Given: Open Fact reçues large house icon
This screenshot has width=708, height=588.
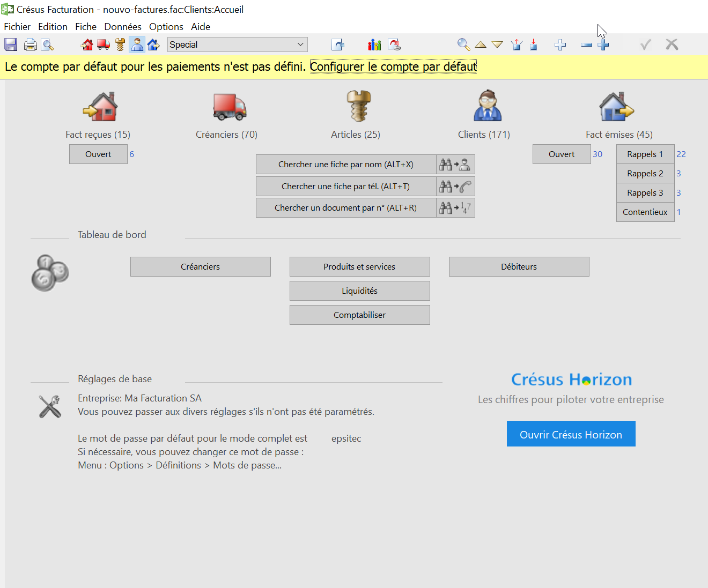Looking at the screenshot, I should 100,106.
